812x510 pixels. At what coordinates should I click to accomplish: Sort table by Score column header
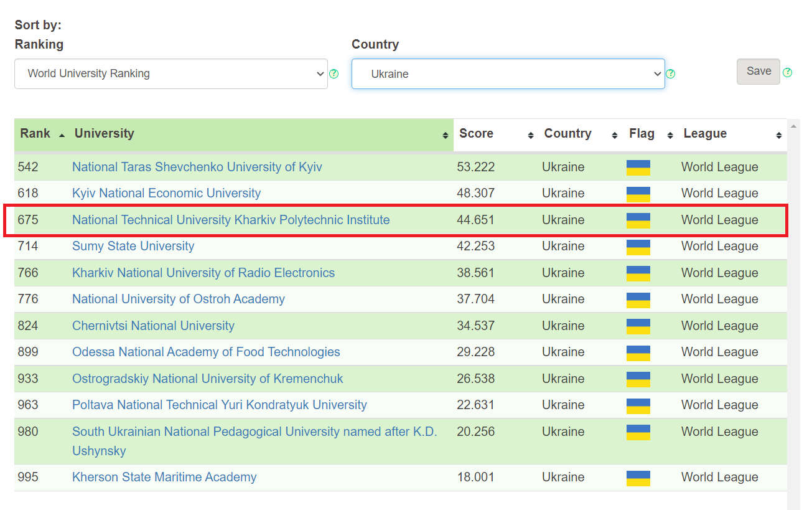point(496,134)
